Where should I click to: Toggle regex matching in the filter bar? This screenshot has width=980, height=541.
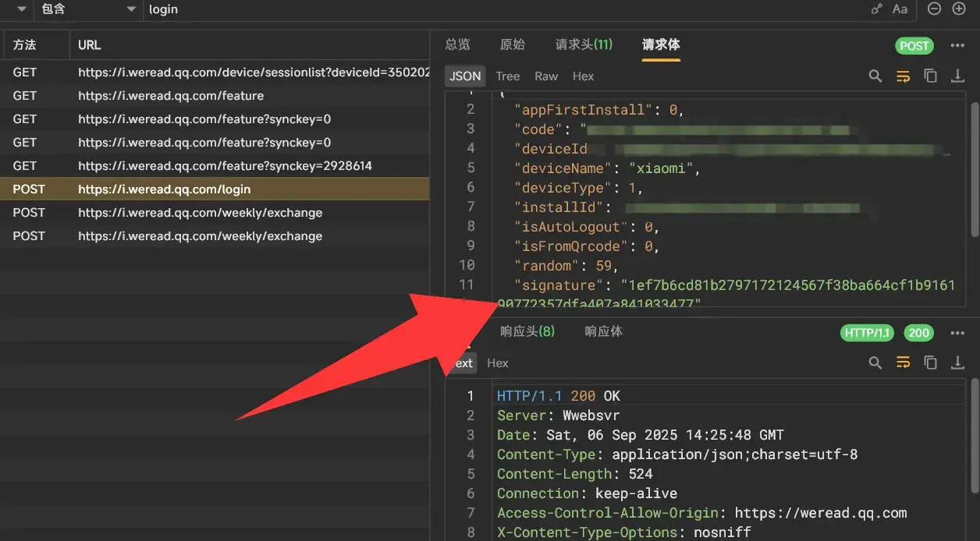click(876, 9)
